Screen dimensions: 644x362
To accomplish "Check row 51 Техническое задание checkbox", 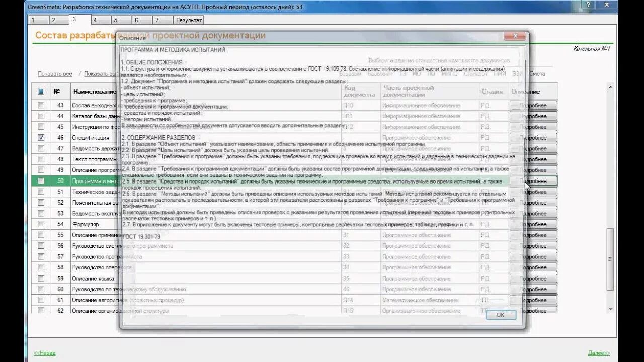I will tap(41, 192).
